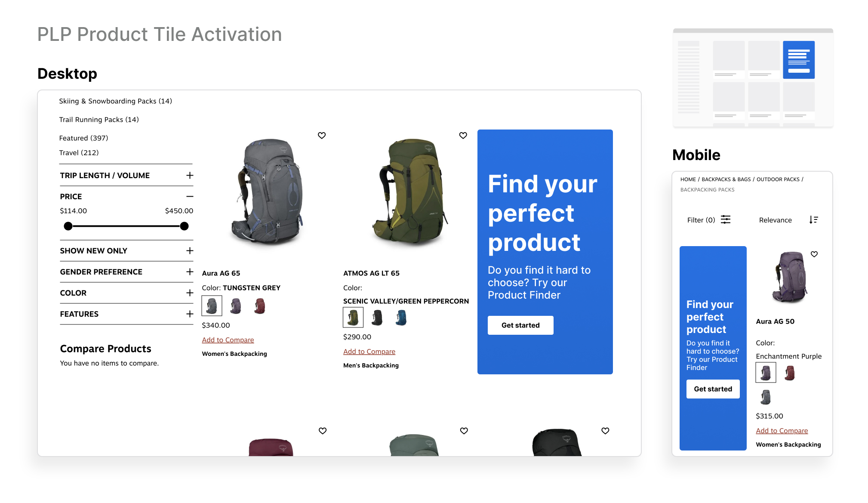Click heart icon above the maroon backpack
This screenshot has width=868, height=503.
pos(323,431)
